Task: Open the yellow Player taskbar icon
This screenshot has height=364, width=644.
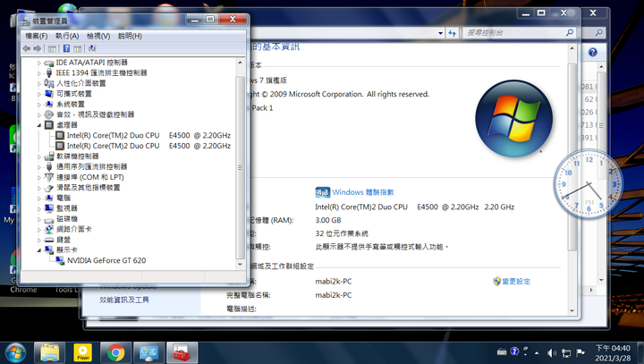Action: click(x=82, y=352)
